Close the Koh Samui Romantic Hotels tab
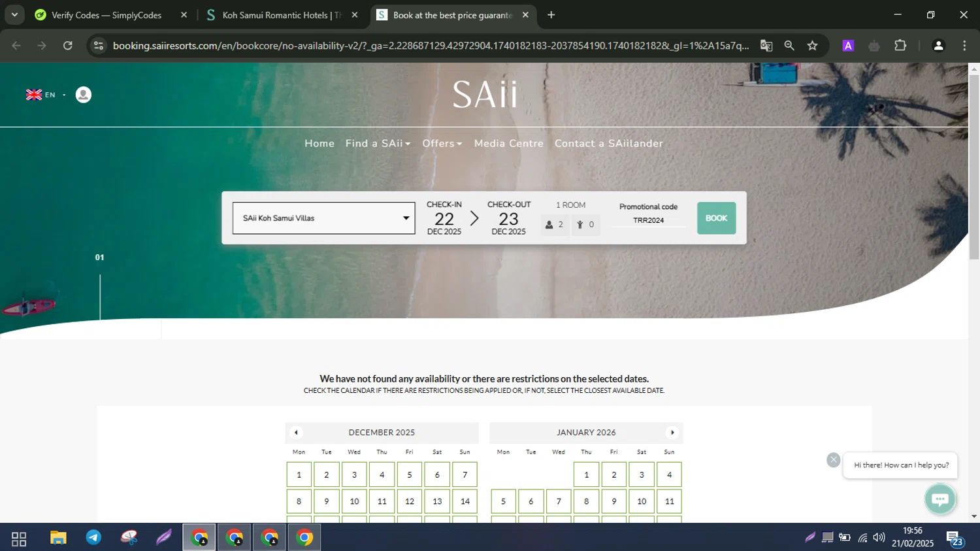This screenshot has height=551, width=980. pyautogui.click(x=355, y=15)
